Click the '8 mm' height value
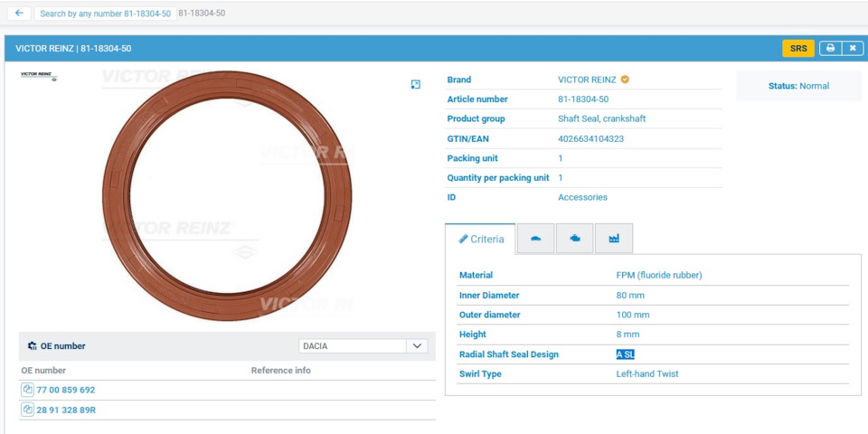This screenshot has width=868, height=434. [x=627, y=335]
